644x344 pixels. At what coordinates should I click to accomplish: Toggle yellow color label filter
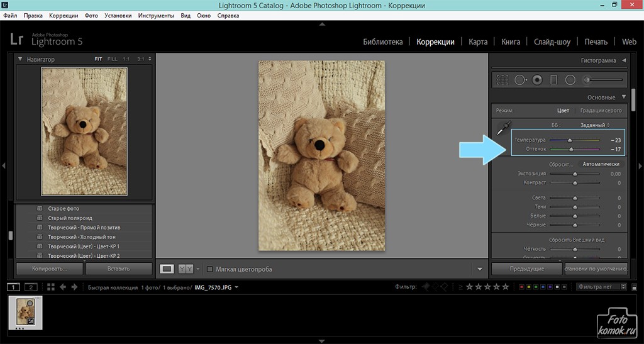click(529, 287)
